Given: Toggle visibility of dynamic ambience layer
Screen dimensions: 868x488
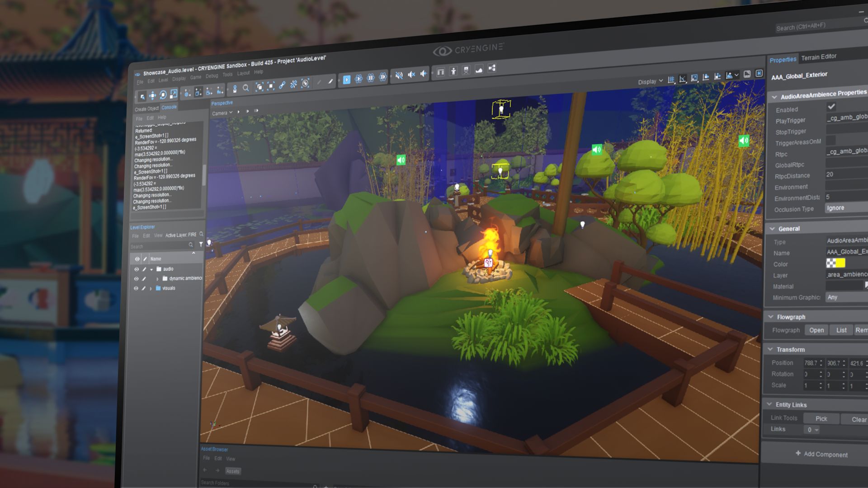Looking at the screenshot, I should [136, 279].
